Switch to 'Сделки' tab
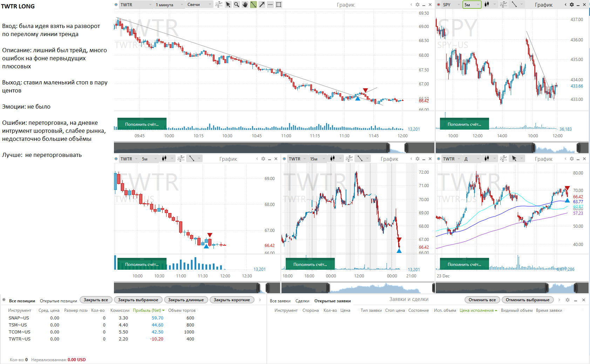Screen dimensions: 590x364 point(302,301)
